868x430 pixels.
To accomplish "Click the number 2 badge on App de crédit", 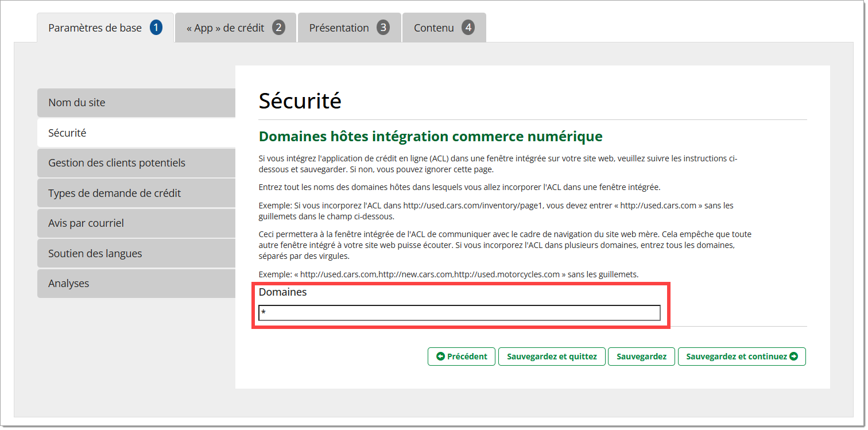I will [x=278, y=28].
